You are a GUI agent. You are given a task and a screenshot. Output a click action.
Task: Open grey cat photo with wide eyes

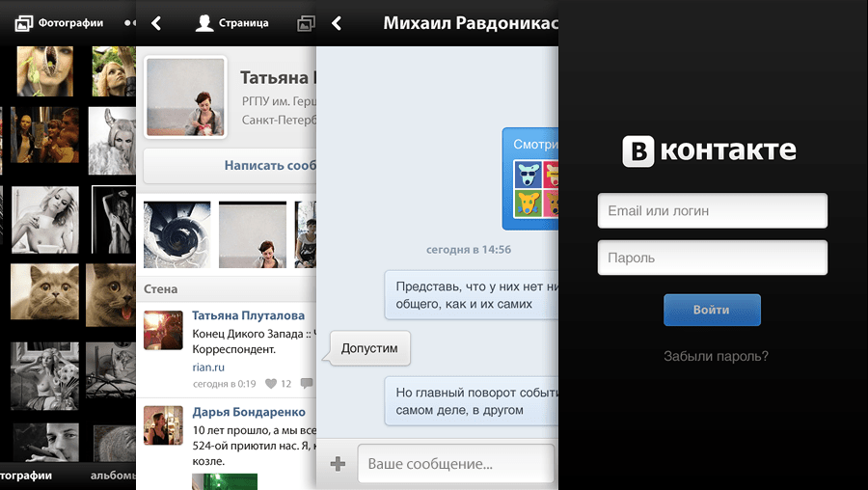tap(44, 292)
